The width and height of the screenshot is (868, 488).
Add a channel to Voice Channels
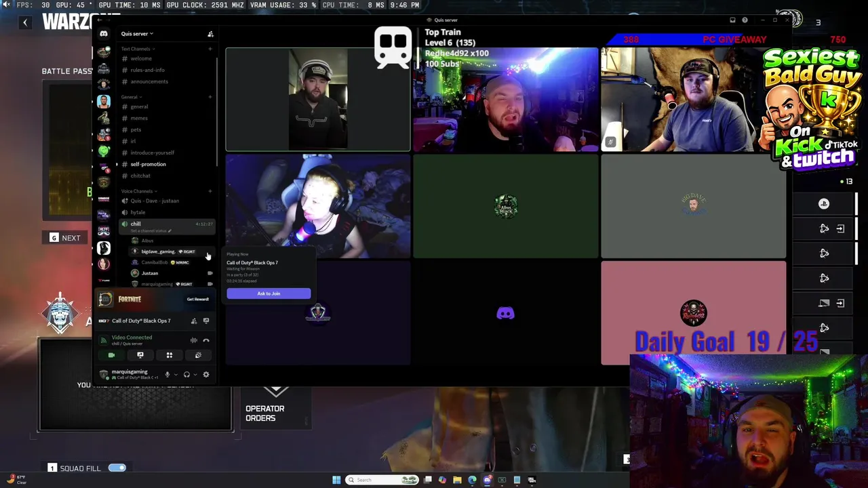pos(210,191)
